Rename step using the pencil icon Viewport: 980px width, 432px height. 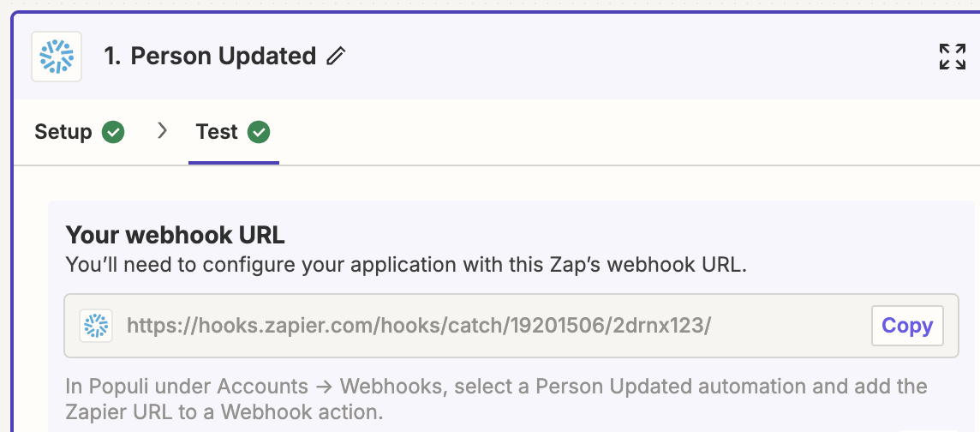pos(336,57)
